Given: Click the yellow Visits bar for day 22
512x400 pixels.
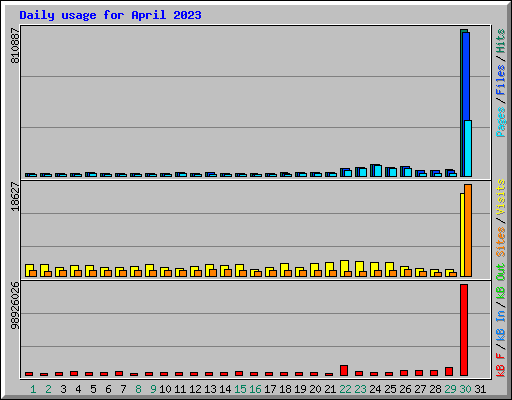Looking at the screenshot, I should click(x=344, y=266).
